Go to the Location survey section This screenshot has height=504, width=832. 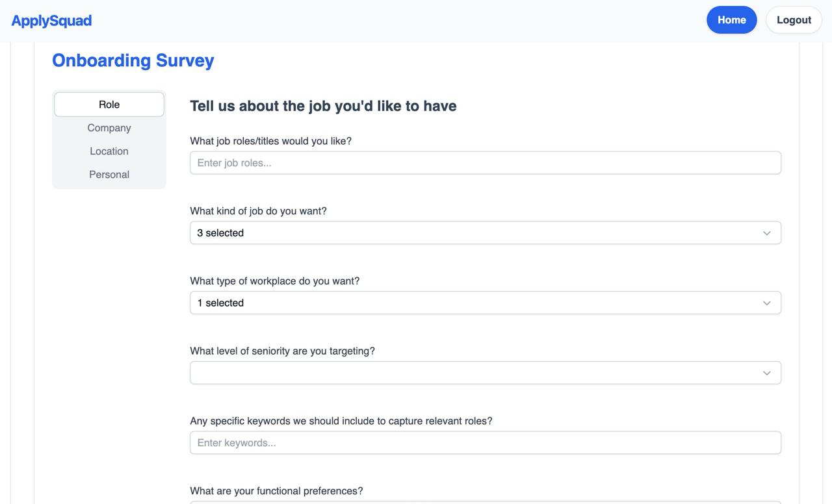[x=109, y=151]
